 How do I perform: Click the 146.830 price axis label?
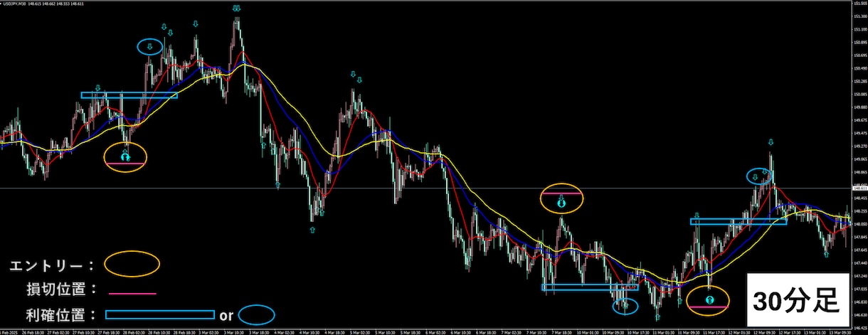pos(859,302)
